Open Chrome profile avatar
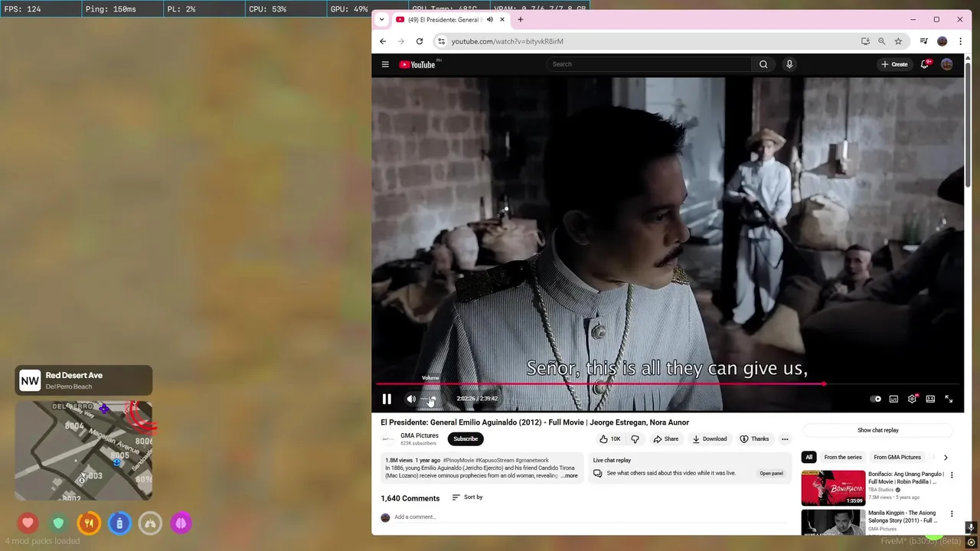Viewport: 980px width, 551px height. 942,41
